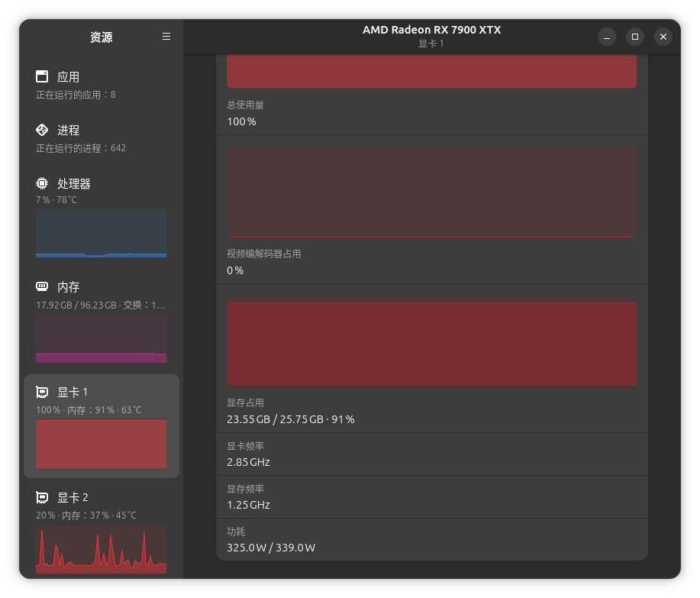
Task: Switch to the 处理器 page
Action: tap(102, 217)
